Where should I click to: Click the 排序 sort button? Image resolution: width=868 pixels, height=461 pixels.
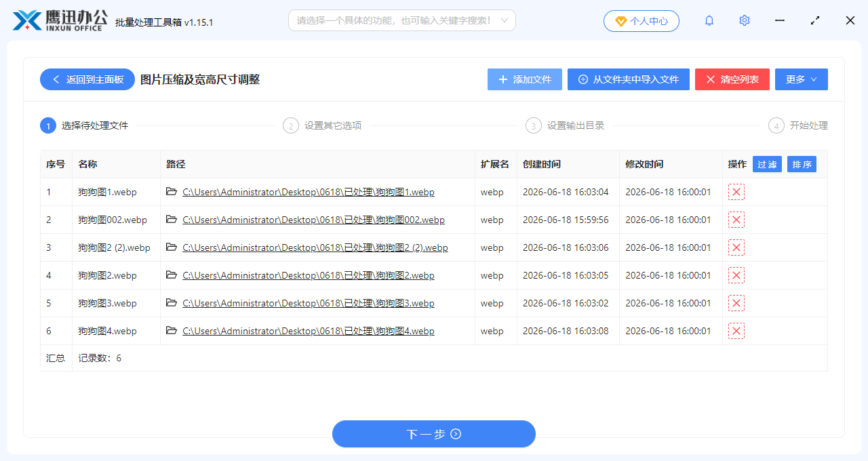click(802, 164)
